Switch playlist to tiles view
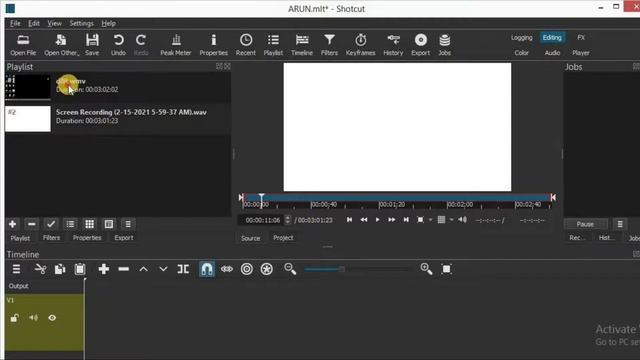This screenshot has width=640, height=360. tap(89, 224)
